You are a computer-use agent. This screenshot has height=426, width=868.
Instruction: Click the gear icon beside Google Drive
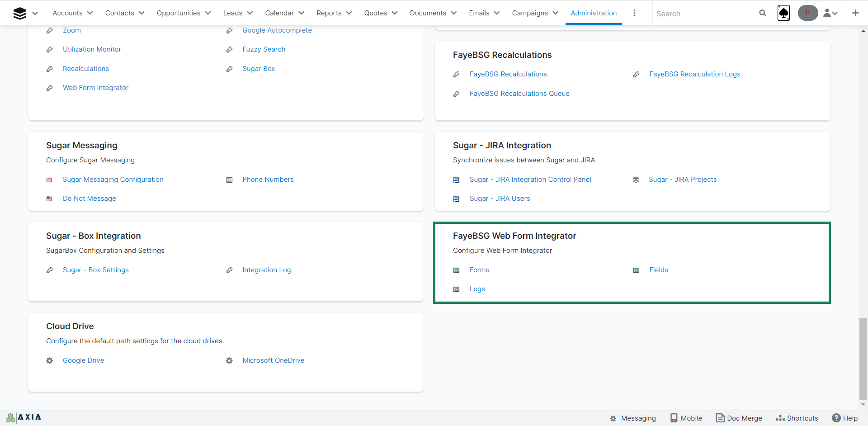point(50,360)
